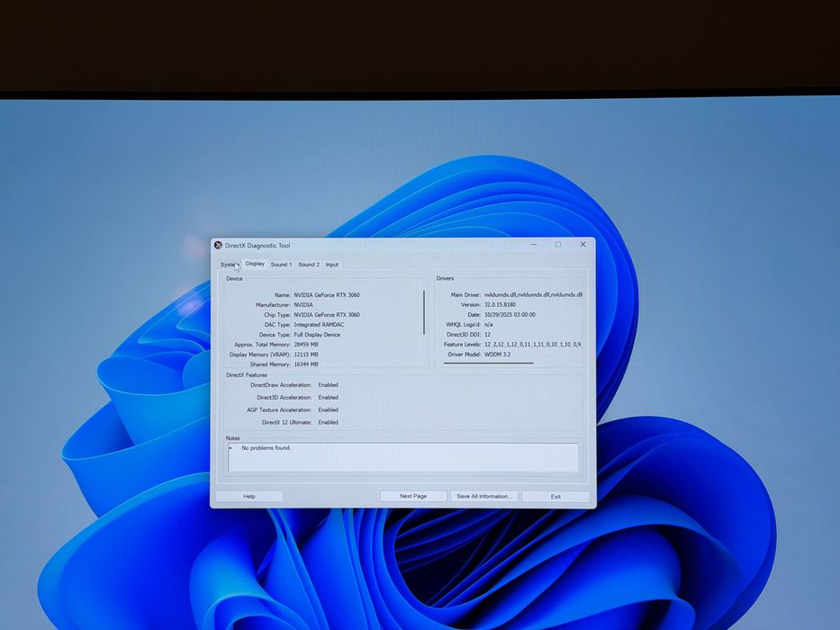Click the AGP Texture Acceleration Enabled value
840x630 pixels.
coord(329,409)
